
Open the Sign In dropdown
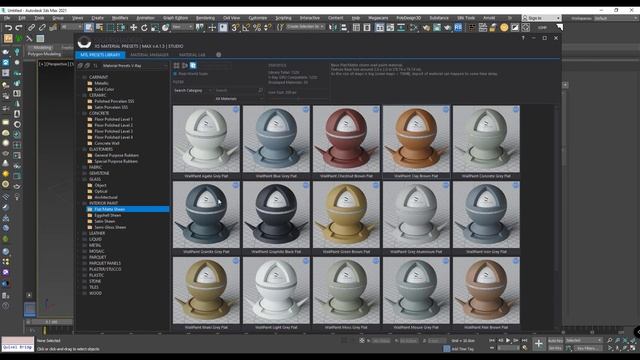pos(542,18)
